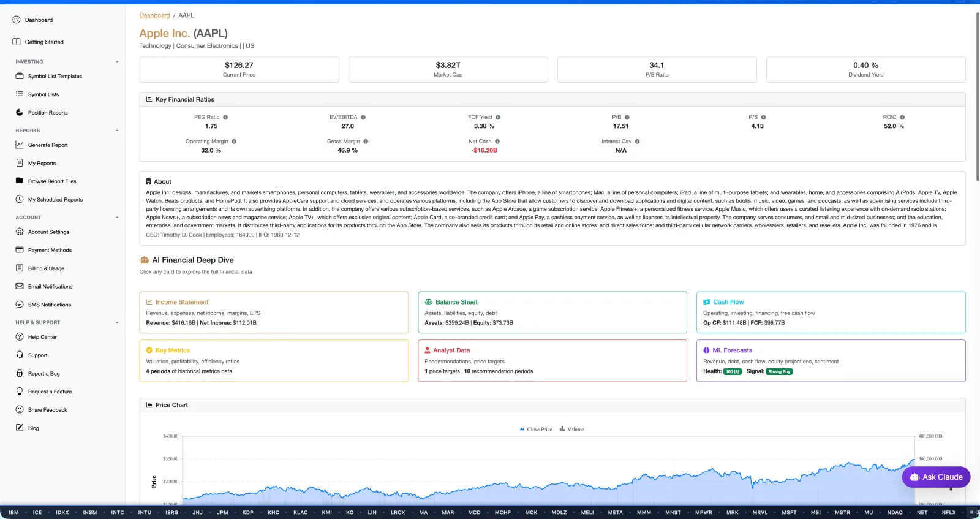The image size is (980, 519).
Task: Open the Support headset icon
Action: click(20, 355)
